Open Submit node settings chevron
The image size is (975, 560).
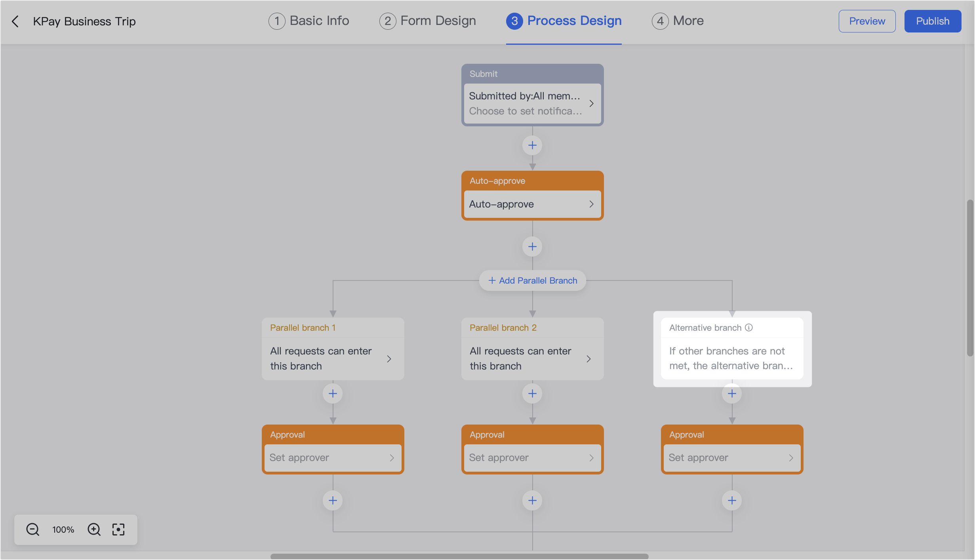pyautogui.click(x=591, y=103)
